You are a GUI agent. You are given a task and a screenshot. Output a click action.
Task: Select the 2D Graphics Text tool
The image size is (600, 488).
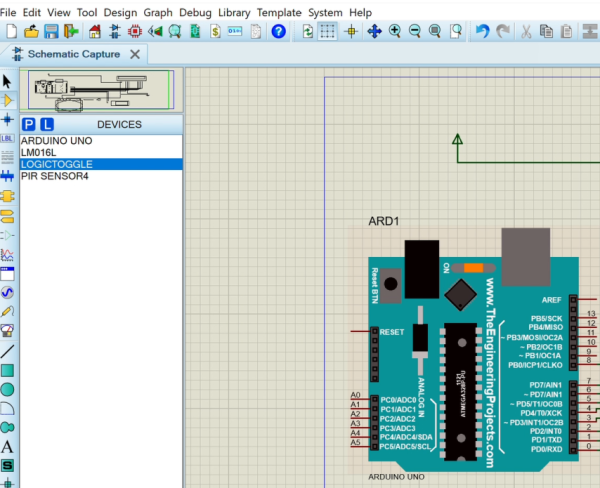7,447
